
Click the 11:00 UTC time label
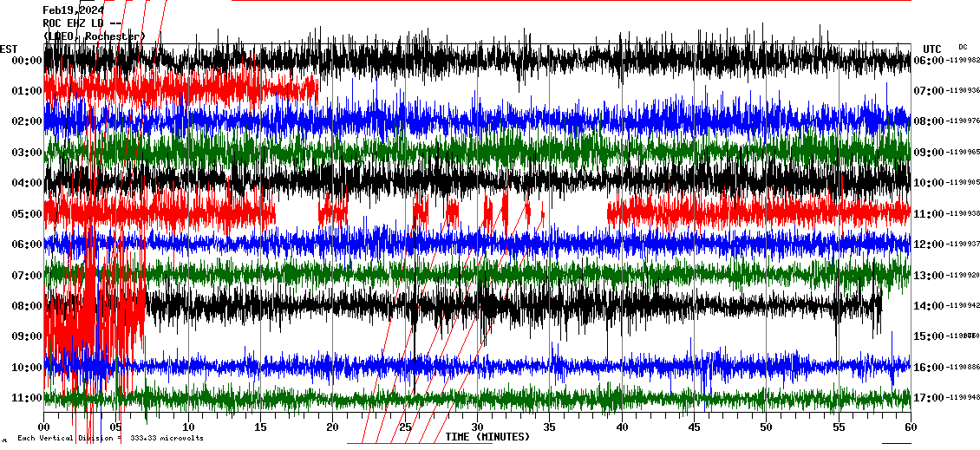click(928, 214)
